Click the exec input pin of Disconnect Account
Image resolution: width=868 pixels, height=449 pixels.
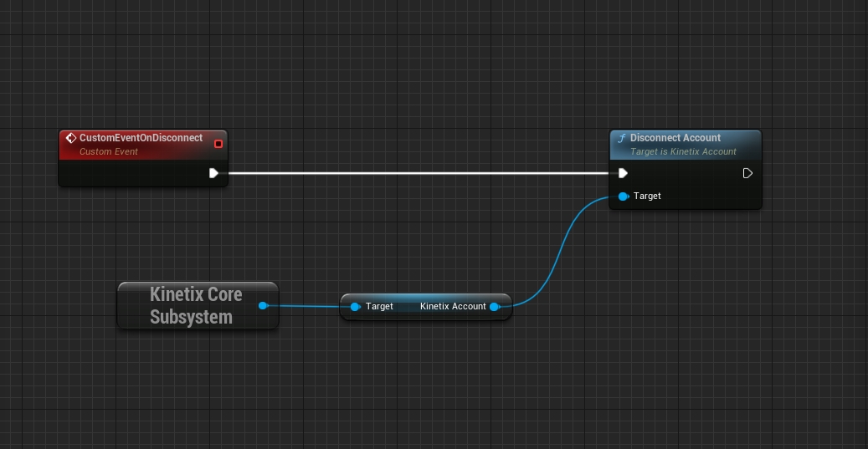tap(623, 173)
